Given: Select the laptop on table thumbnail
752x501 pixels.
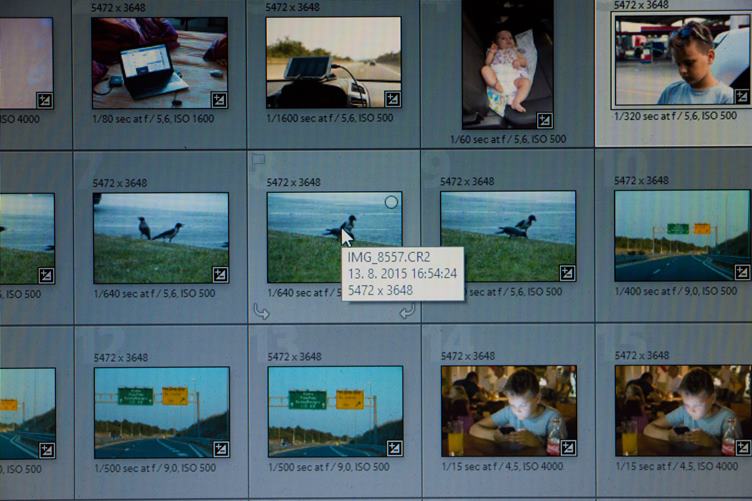Looking at the screenshot, I should tap(159, 62).
